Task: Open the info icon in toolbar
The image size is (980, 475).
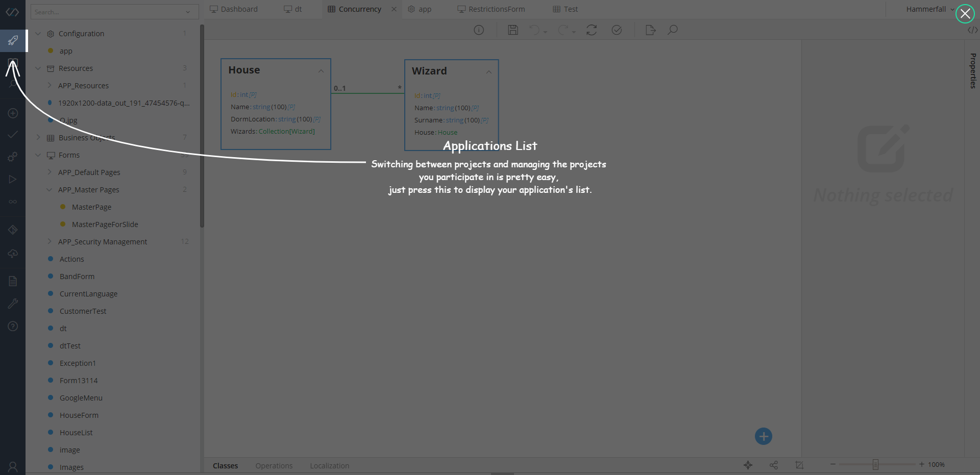Action: (x=479, y=30)
